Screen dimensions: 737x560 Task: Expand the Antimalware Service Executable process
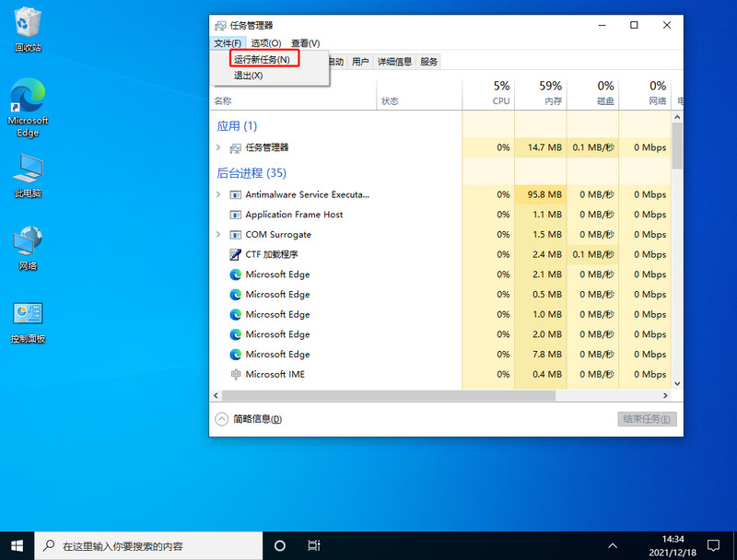tap(216, 194)
